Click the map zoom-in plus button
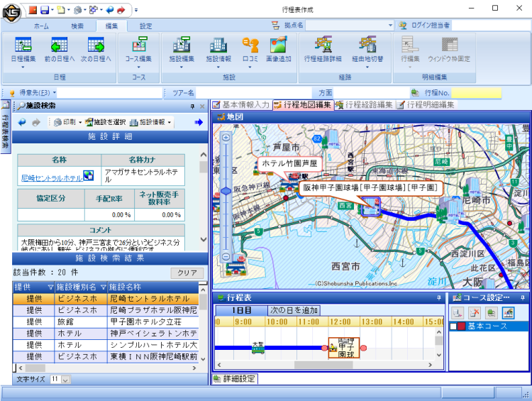 coord(226,138)
